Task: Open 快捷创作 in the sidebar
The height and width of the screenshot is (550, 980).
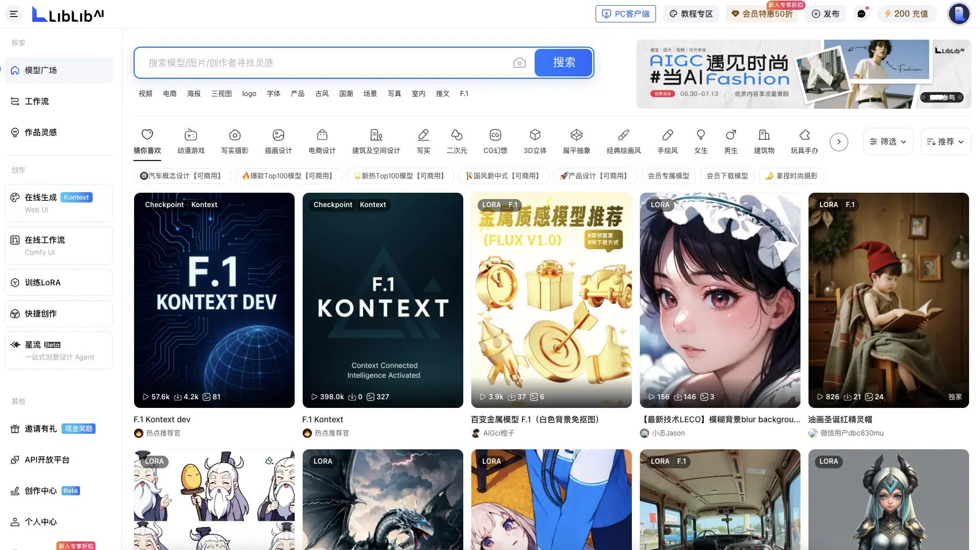Action: pyautogui.click(x=59, y=314)
